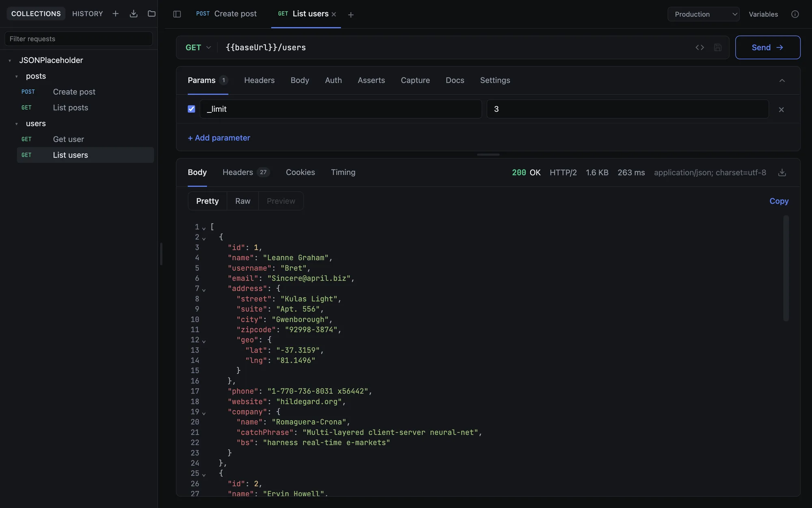Click the 1.6 KB response size
Viewport: 812px width, 508px height.
[x=597, y=173]
